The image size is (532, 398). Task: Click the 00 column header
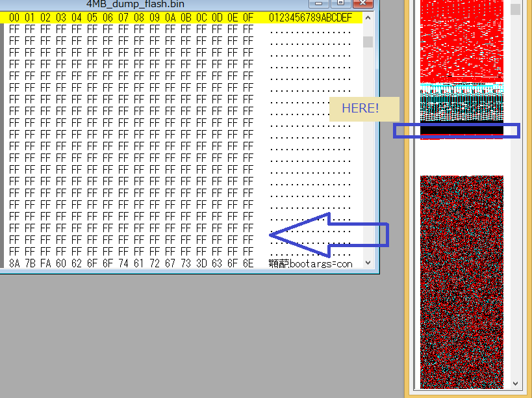(14, 18)
